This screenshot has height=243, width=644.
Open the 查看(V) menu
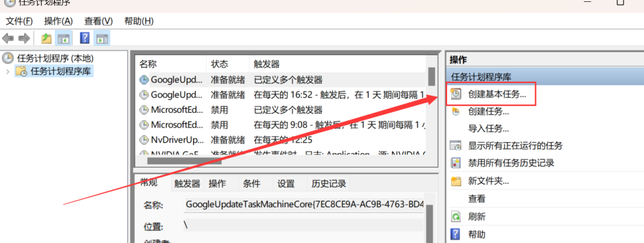98,21
